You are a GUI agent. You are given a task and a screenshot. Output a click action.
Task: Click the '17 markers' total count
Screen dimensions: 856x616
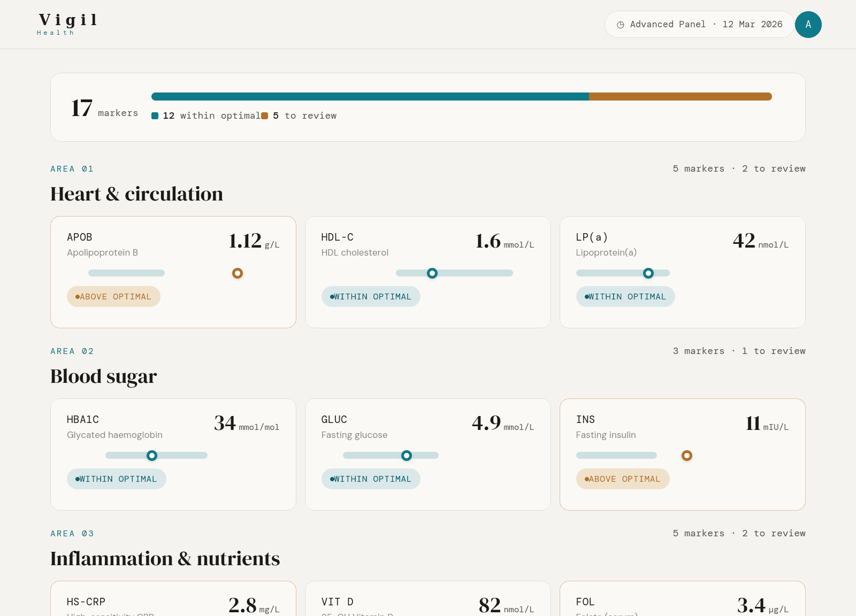pos(104,108)
